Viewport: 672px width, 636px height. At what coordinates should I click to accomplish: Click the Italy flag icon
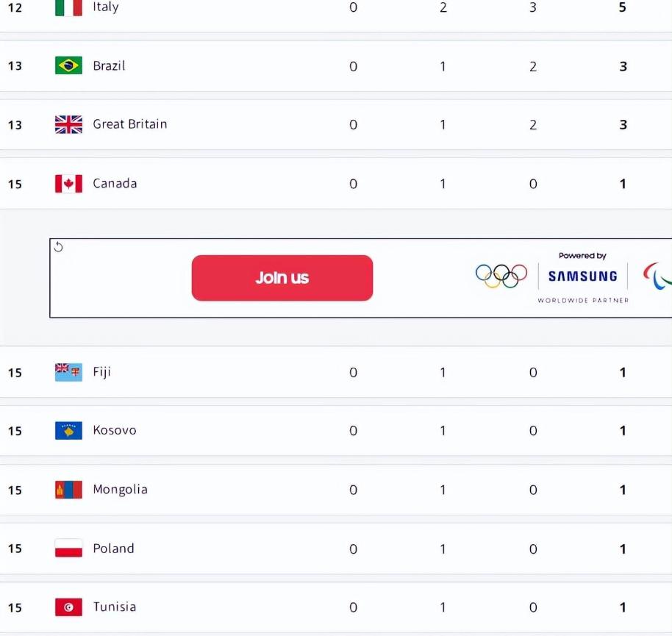(68, 7)
